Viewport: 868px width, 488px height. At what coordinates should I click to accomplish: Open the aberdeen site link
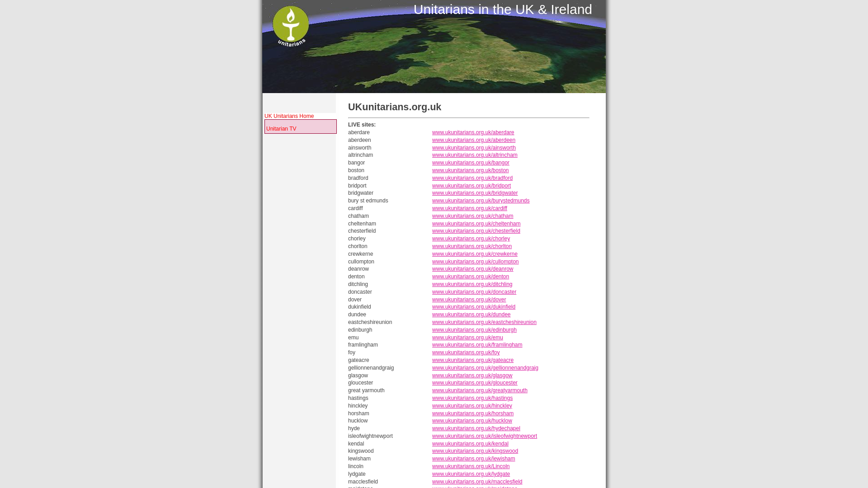pyautogui.click(x=473, y=140)
